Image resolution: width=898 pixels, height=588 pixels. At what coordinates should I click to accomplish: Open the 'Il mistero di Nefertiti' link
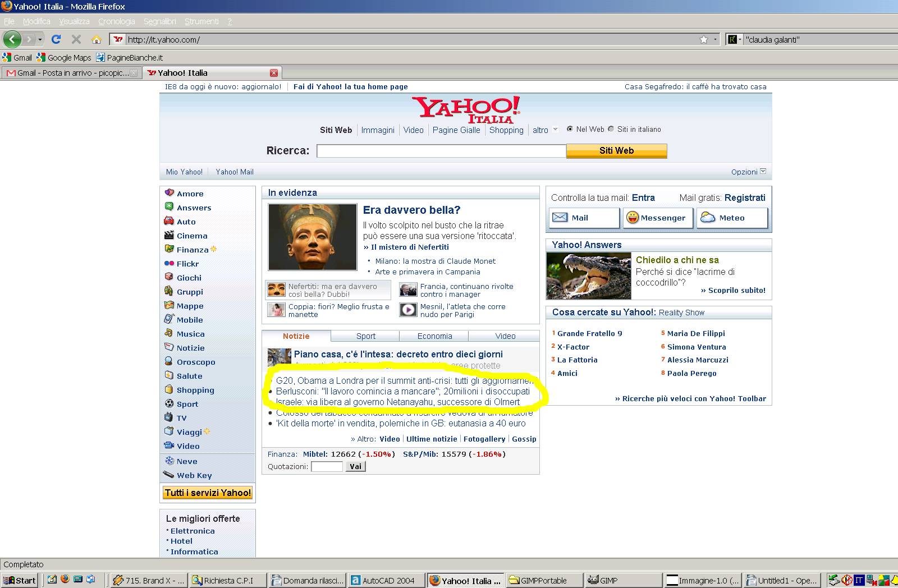pos(410,247)
